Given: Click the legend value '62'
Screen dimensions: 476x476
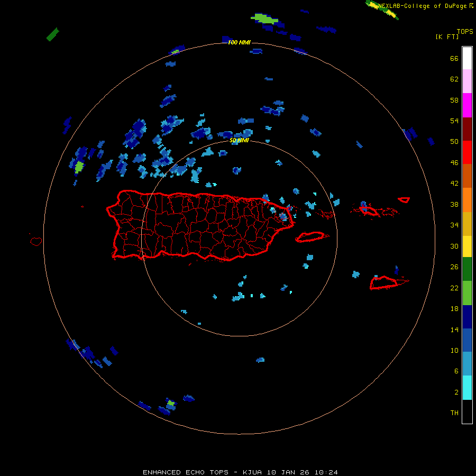Looking at the screenshot, I should click(x=454, y=79).
